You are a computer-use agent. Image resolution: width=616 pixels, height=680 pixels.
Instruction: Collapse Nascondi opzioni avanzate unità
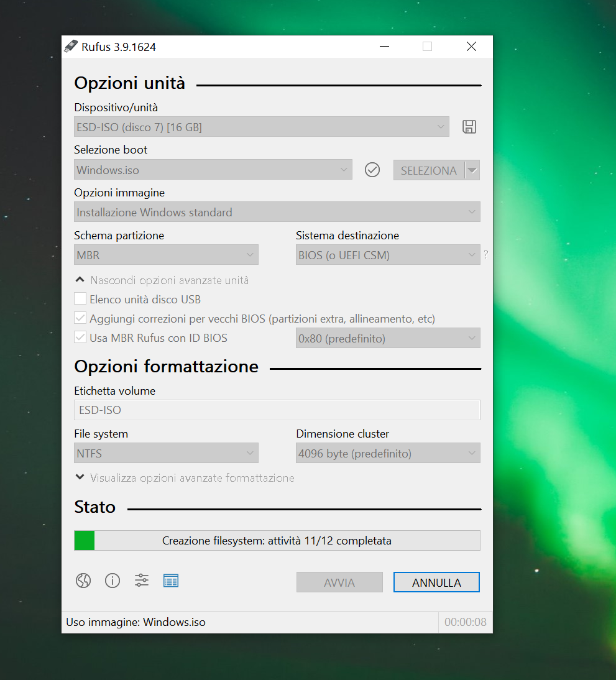click(162, 280)
